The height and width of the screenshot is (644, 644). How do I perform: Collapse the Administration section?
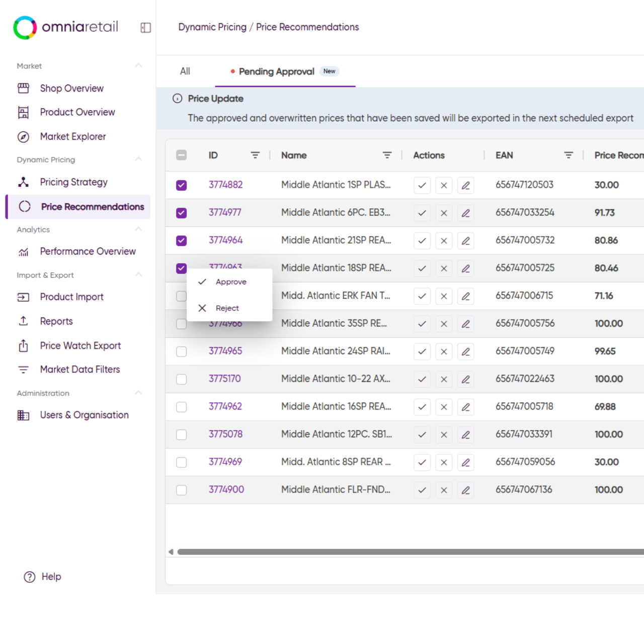[x=138, y=392]
